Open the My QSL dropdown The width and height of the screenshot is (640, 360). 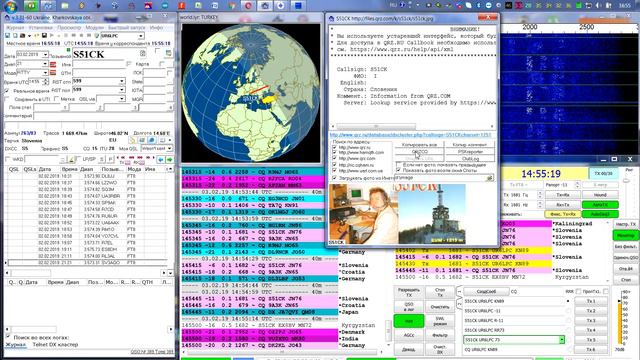click(x=169, y=149)
